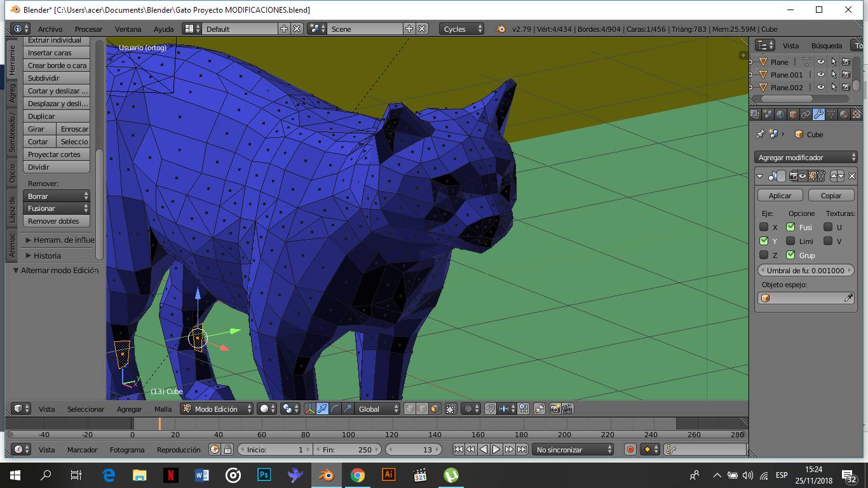This screenshot has width=868, height=488.
Task: Click the Subdividir button
Action: (57, 78)
